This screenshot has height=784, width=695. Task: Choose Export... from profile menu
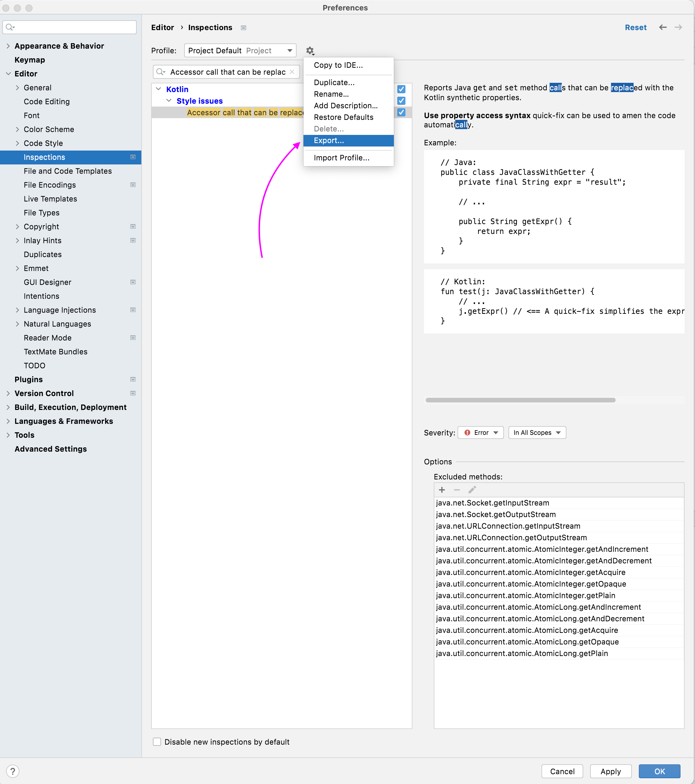pyautogui.click(x=348, y=140)
